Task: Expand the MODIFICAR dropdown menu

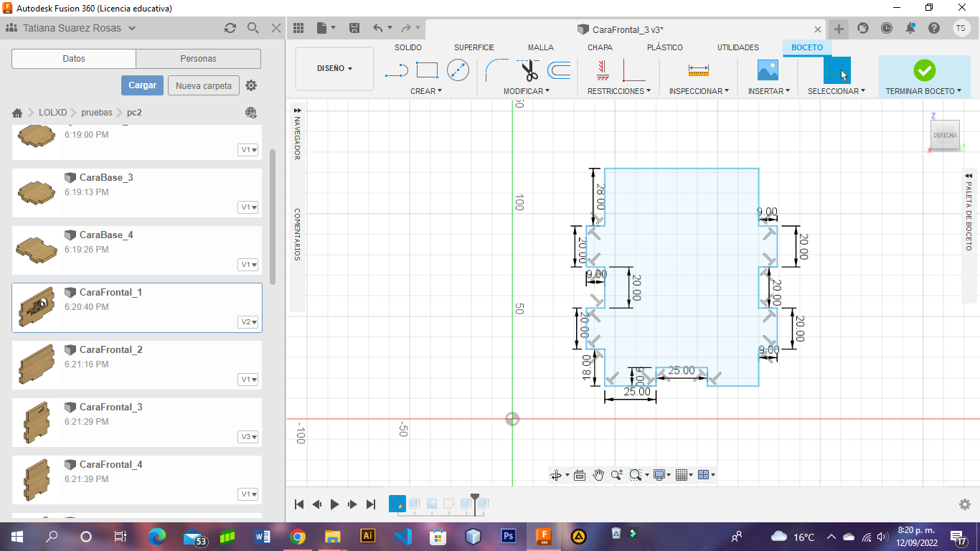Action: click(x=527, y=91)
